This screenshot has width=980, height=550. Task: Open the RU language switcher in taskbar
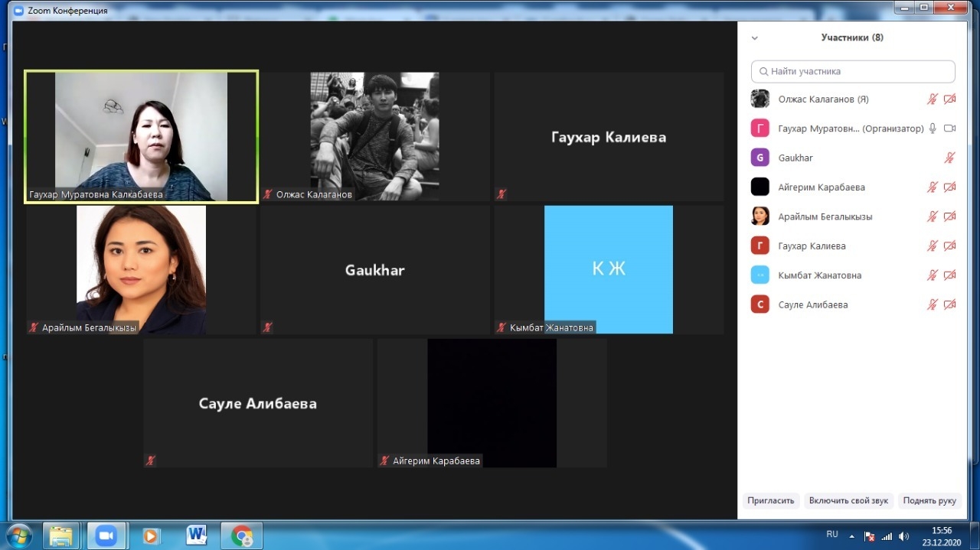(x=832, y=535)
